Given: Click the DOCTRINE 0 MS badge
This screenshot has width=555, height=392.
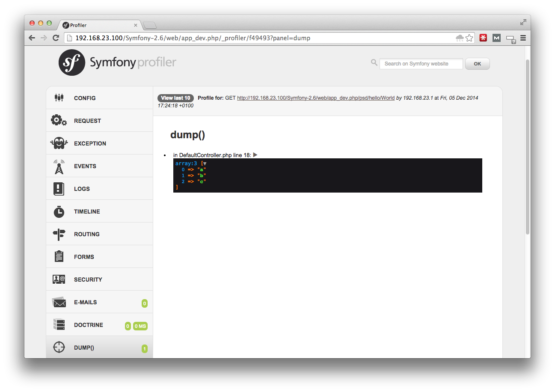Looking at the screenshot, I should coord(140,326).
